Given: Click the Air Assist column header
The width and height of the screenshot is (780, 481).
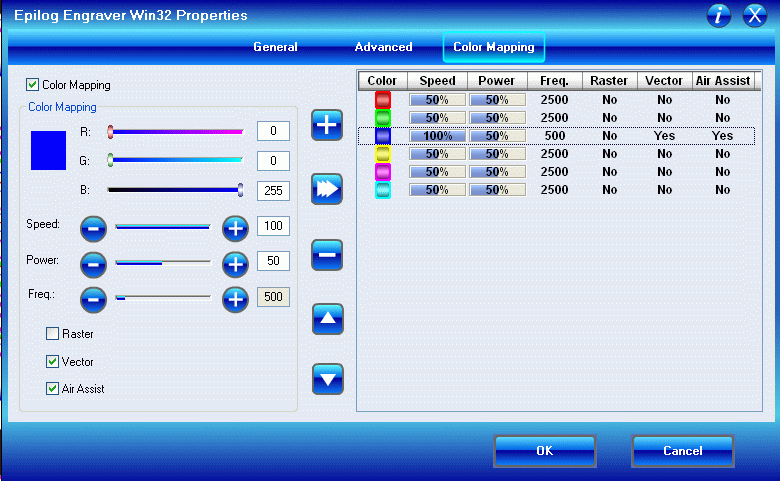Looking at the screenshot, I should (723, 81).
